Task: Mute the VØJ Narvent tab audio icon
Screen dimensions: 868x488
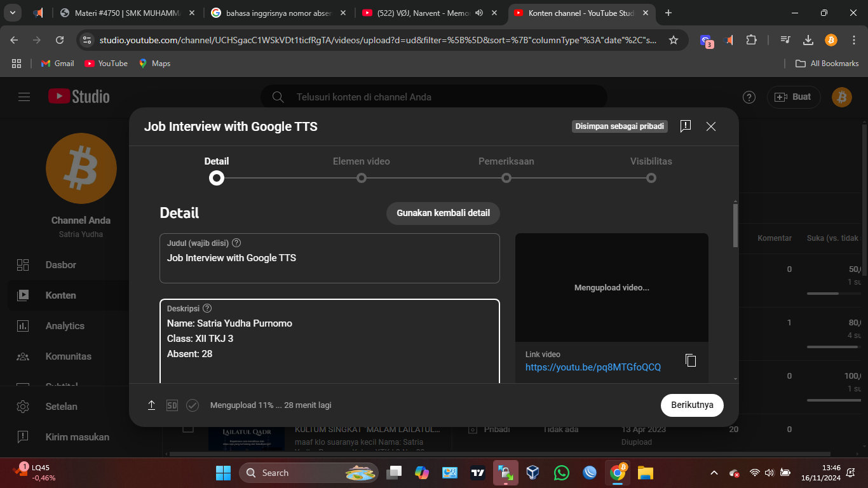Action: tap(478, 13)
